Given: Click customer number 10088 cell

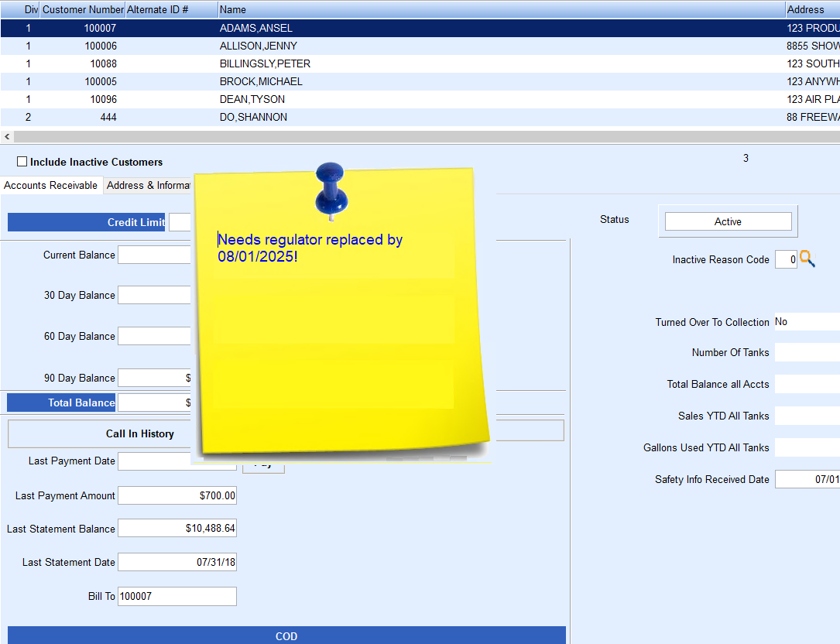Looking at the screenshot, I should click(83, 63).
